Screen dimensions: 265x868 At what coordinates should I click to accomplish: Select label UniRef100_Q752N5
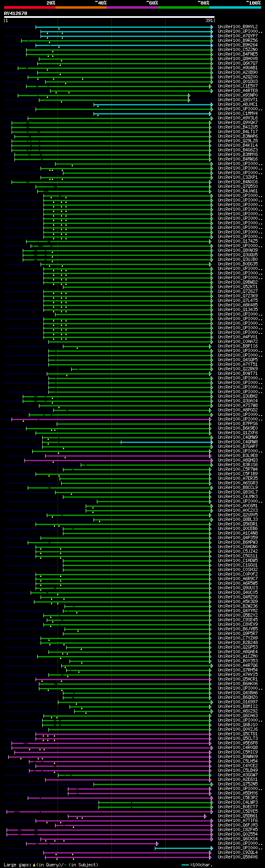tap(238, 784)
